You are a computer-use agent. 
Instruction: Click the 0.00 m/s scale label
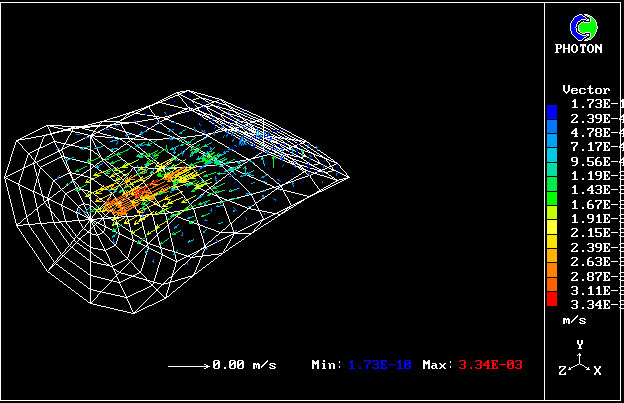(x=241, y=366)
